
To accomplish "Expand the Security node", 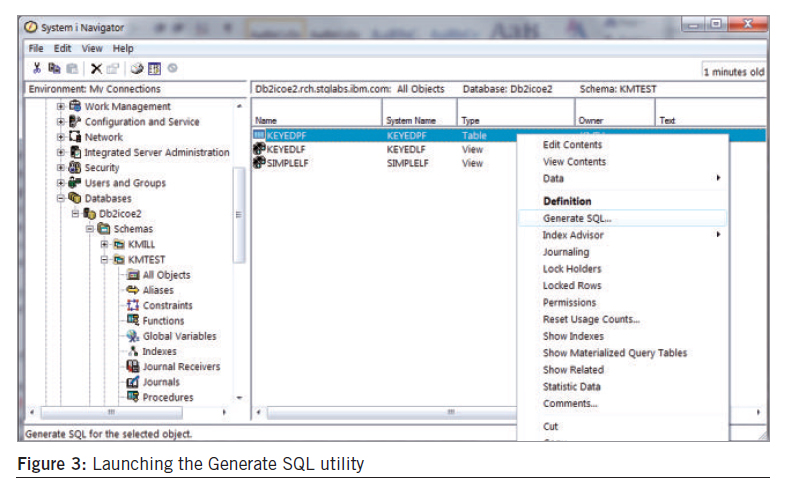I will (x=61, y=167).
